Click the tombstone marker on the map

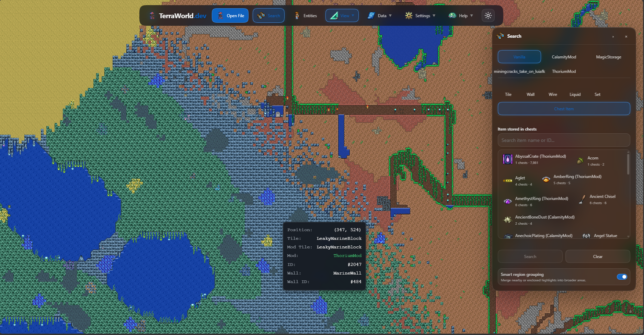[278, 114]
